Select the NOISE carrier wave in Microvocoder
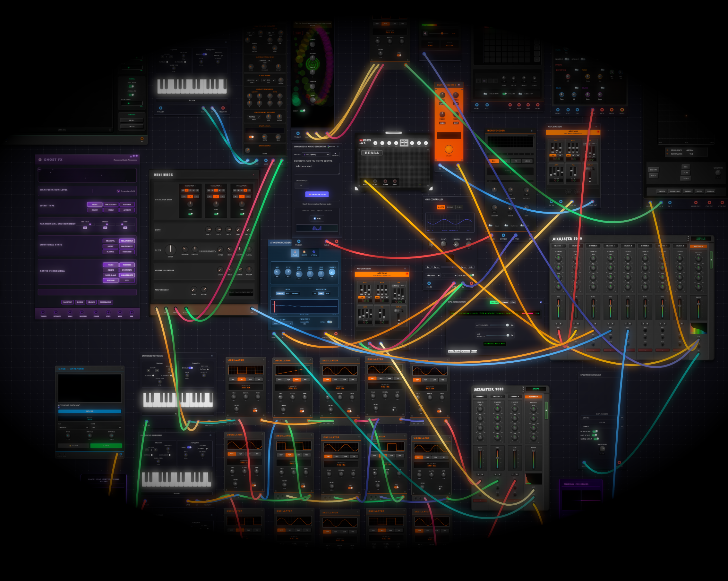Screen dimensions: 728x581 click(x=527, y=161)
